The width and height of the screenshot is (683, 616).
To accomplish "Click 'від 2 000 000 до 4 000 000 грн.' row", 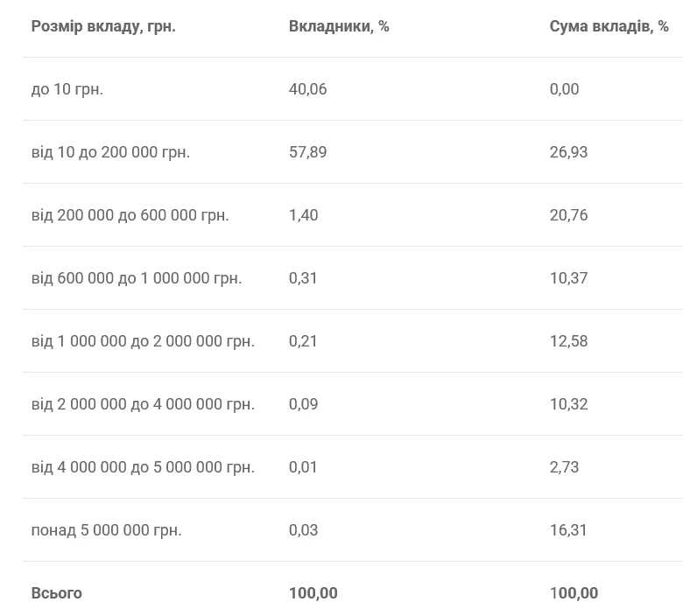I will tap(143, 404).
